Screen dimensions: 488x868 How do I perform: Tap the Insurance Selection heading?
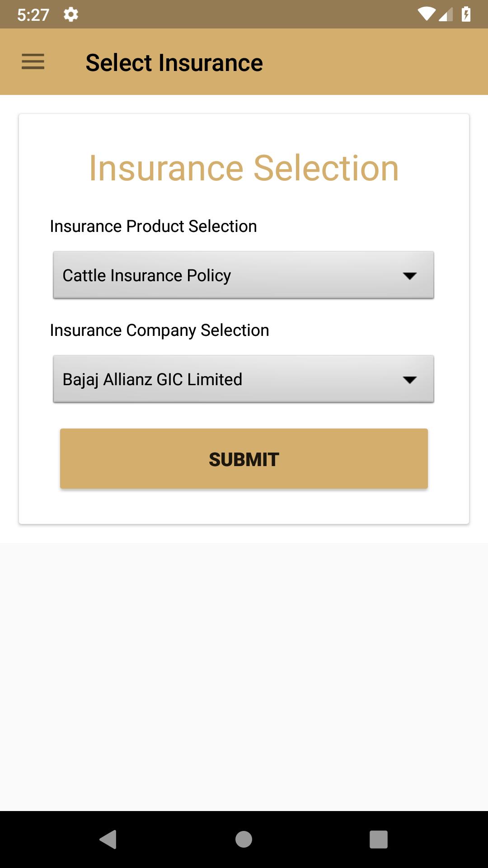click(244, 168)
